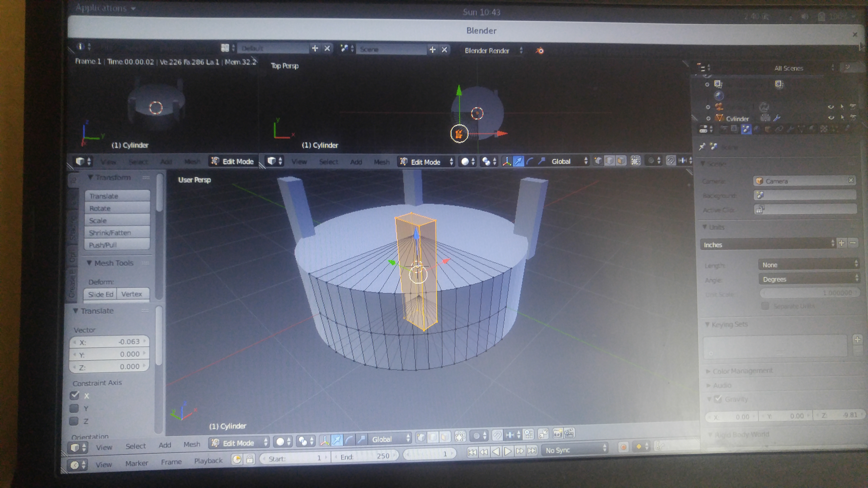Toggle the Gravity checkbox

coord(718,399)
